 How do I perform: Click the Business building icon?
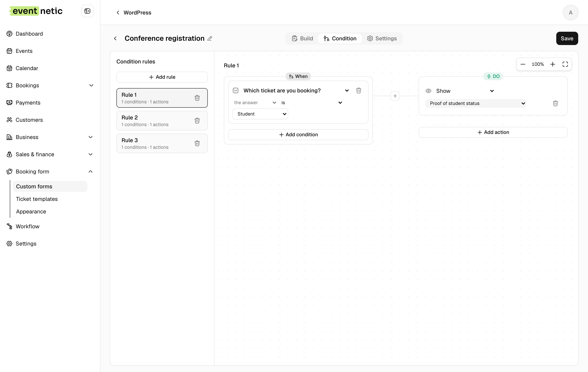pos(9,137)
